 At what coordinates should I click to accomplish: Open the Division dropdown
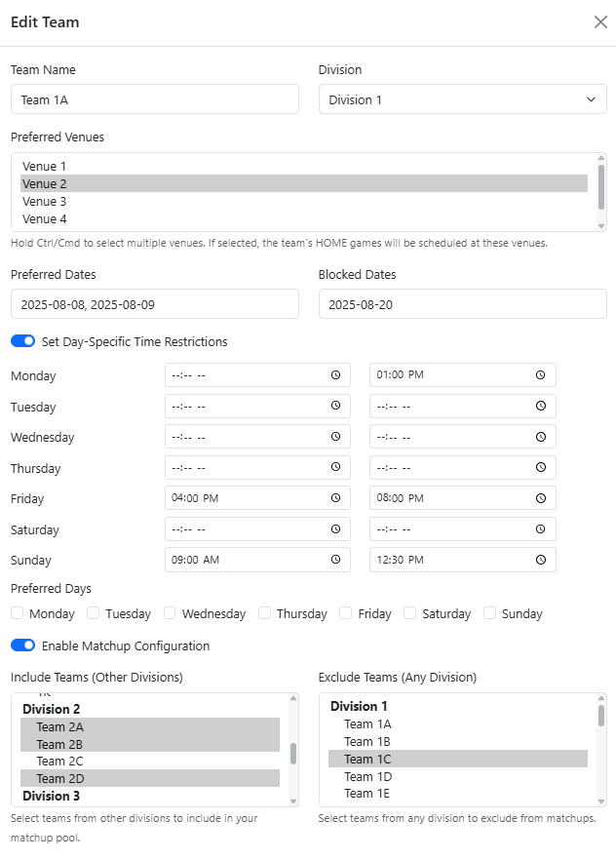(462, 99)
